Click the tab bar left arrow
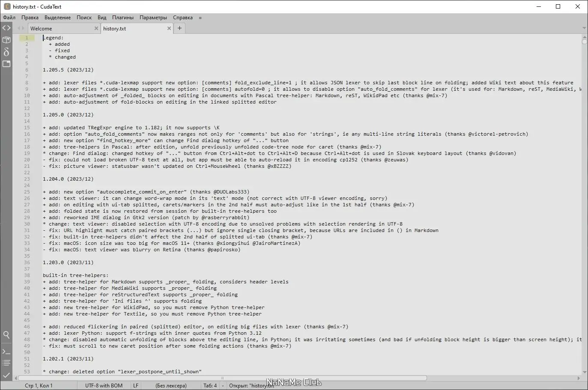Screen dimensions: 588x390 (x=18, y=28)
